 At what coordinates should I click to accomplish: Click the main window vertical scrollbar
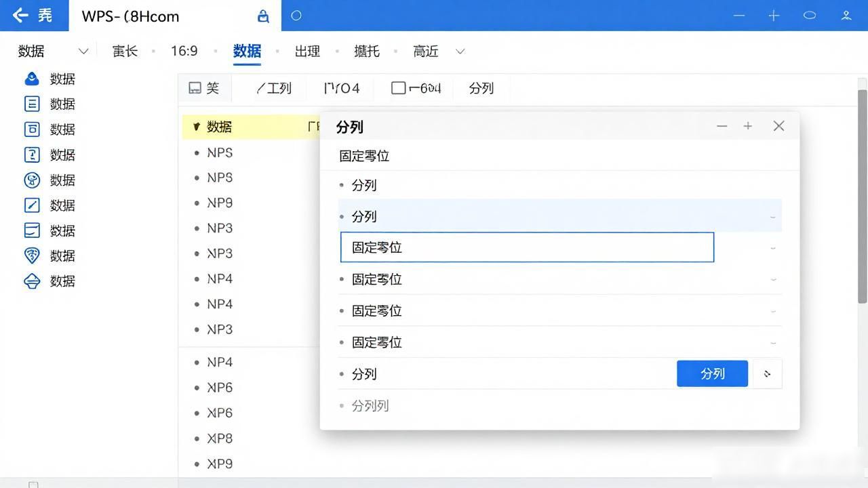point(863,197)
